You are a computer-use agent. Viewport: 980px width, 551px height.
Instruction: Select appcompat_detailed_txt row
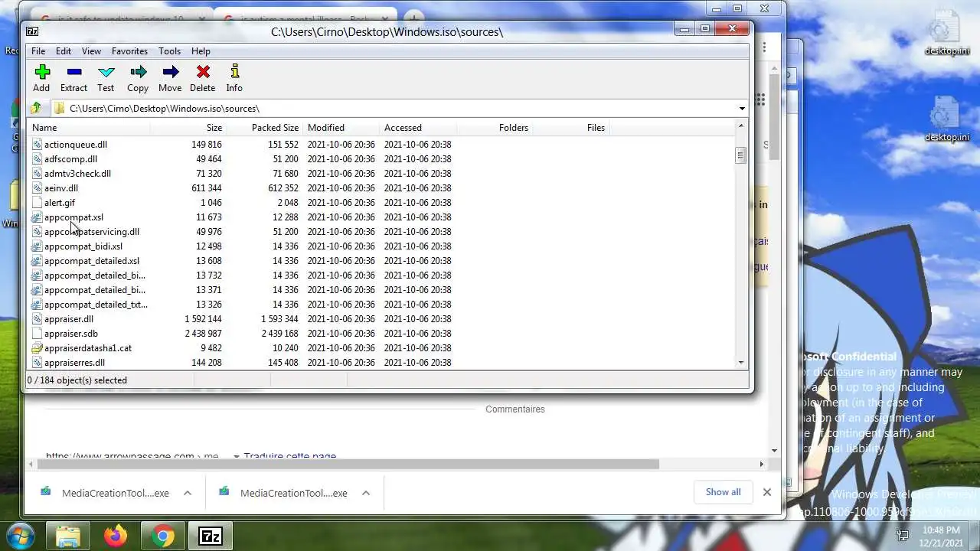[x=96, y=305]
